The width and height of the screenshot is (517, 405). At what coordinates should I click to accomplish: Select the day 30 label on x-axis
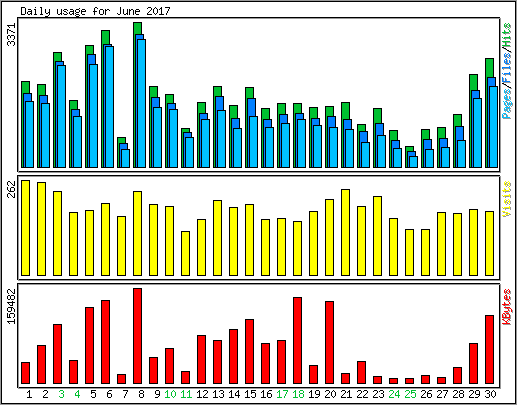[x=490, y=394]
